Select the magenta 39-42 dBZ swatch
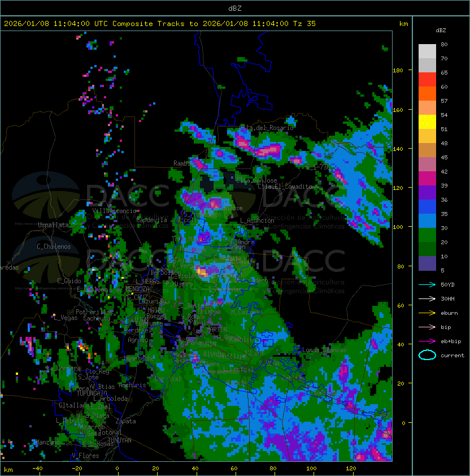 tap(427, 179)
